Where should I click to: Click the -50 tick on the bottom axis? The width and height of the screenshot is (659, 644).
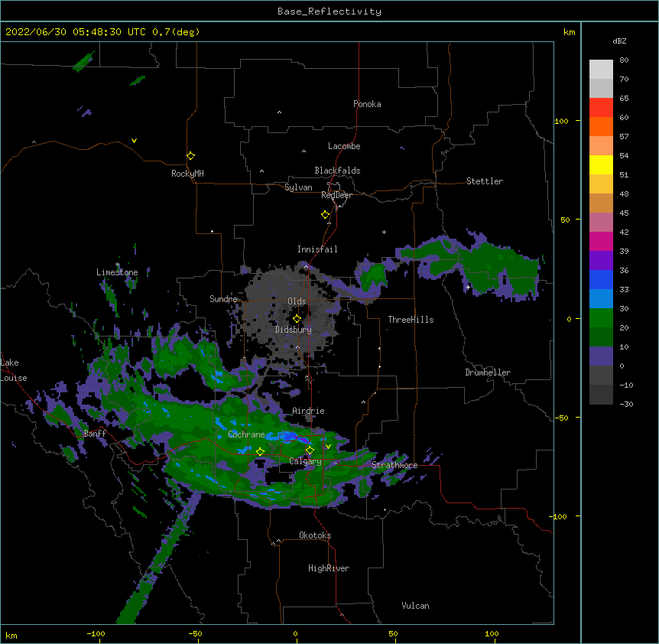(x=195, y=633)
